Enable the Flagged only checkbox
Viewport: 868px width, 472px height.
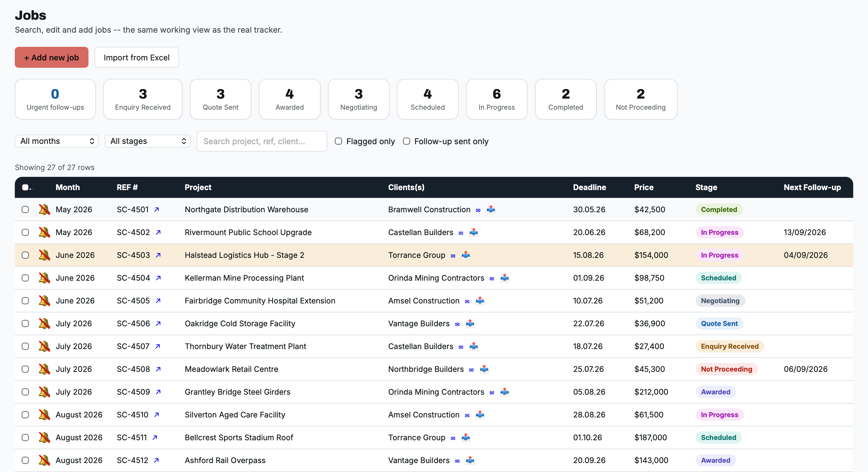(338, 141)
